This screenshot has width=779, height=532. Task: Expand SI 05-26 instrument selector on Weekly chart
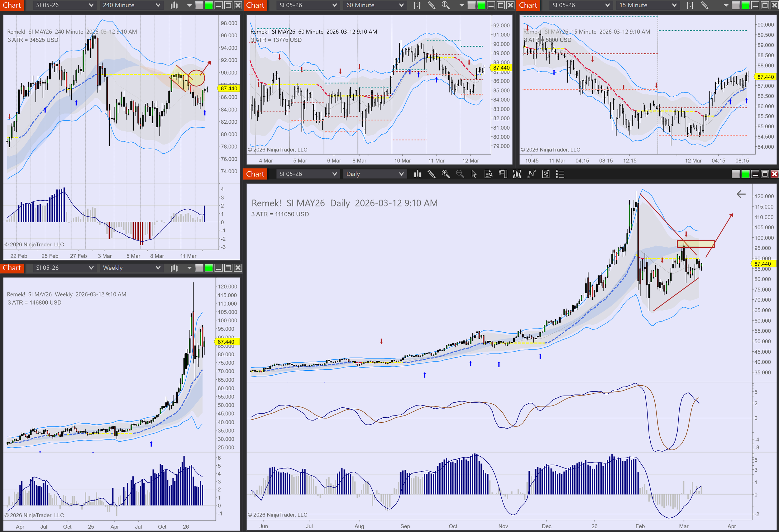pyautogui.click(x=64, y=268)
